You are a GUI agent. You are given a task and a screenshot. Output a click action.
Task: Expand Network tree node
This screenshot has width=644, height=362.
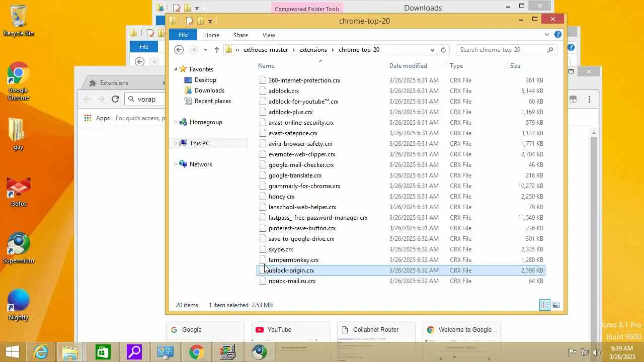pyautogui.click(x=176, y=164)
